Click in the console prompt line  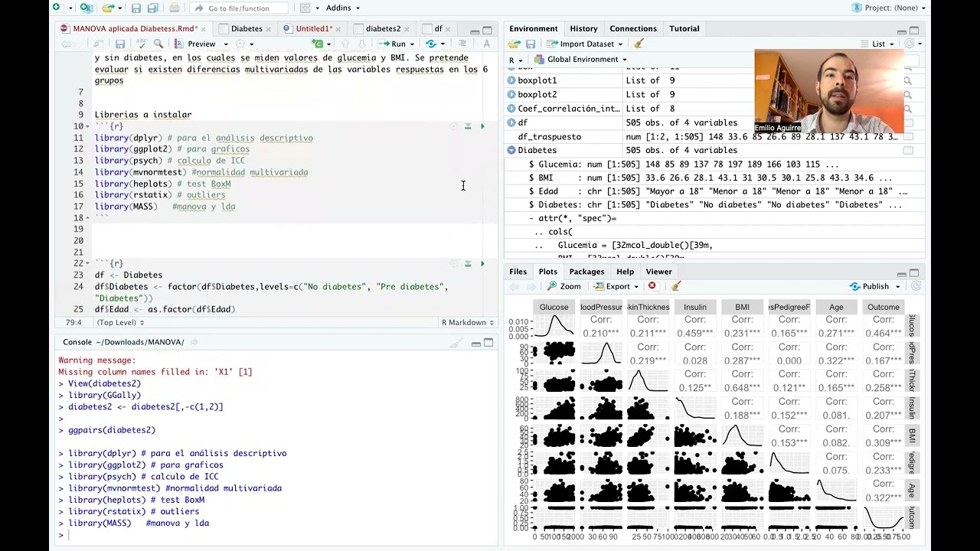(x=276, y=535)
